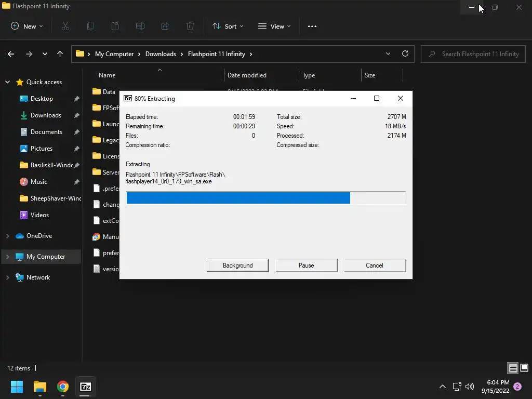Open Desktop in Quick access
The width and height of the screenshot is (532, 399).
point(42,99)
